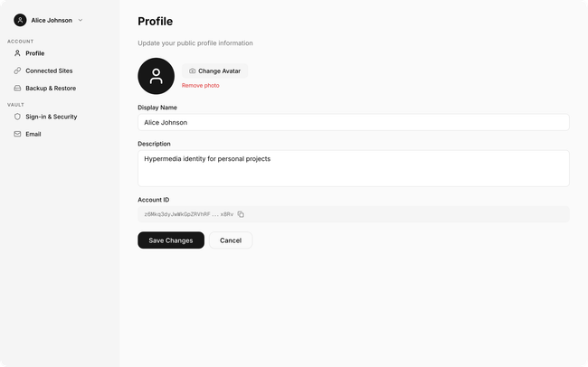
Task: Click the Backup & Restore drive icon
Action: click(17, 89)
